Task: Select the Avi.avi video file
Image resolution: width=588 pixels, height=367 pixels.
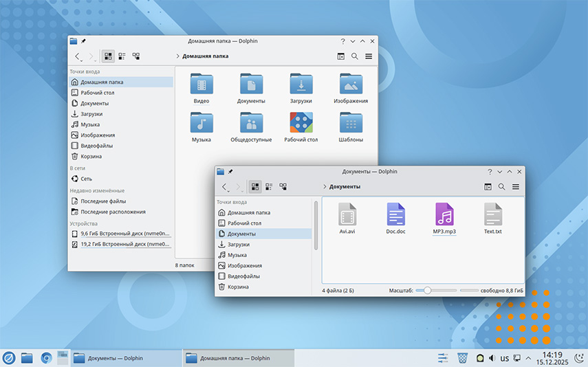Action: [x=347, y=214]
